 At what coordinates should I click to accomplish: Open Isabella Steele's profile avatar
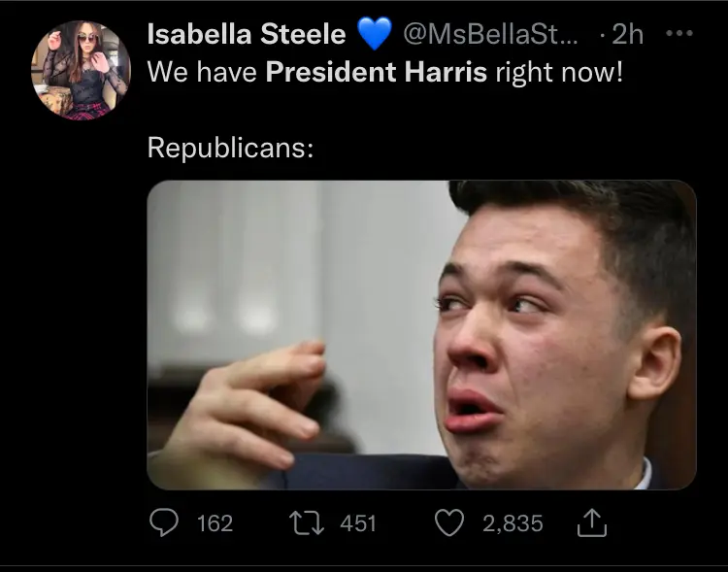click(x=81, y=70)
